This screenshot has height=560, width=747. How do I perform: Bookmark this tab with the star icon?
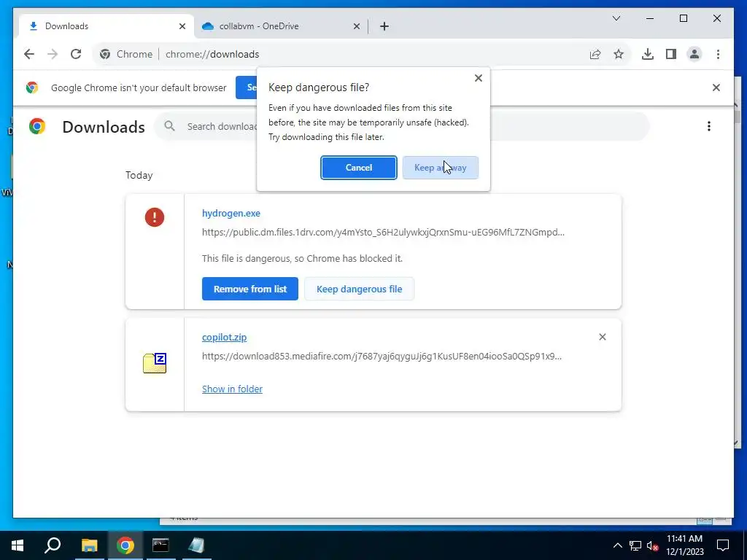pyautogui.click(x=619, y=54)
